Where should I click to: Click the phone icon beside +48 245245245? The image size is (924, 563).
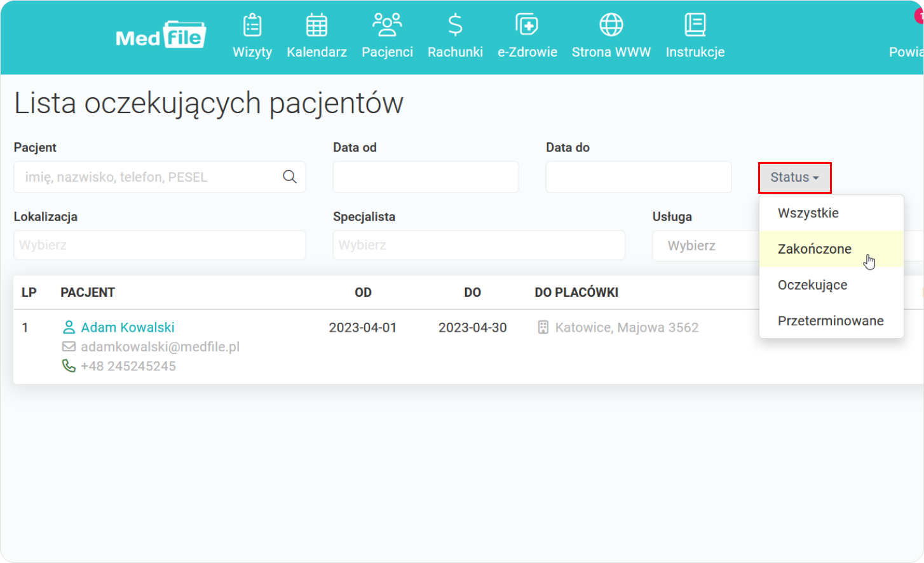pyautogui.click(x=69, y=365)
